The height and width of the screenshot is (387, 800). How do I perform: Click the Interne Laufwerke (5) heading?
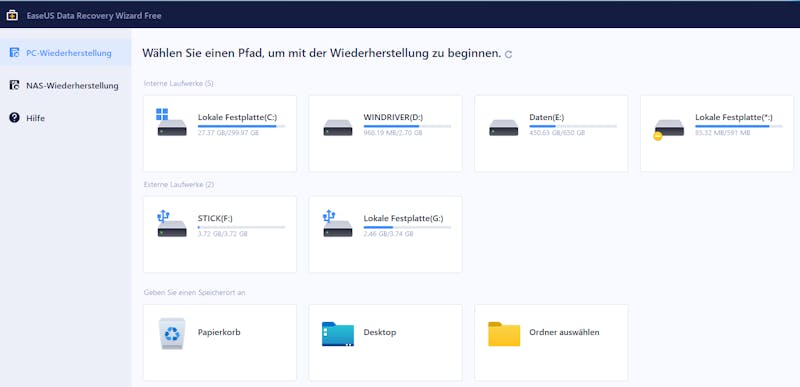pyautogui.click(x=179, y=83)
